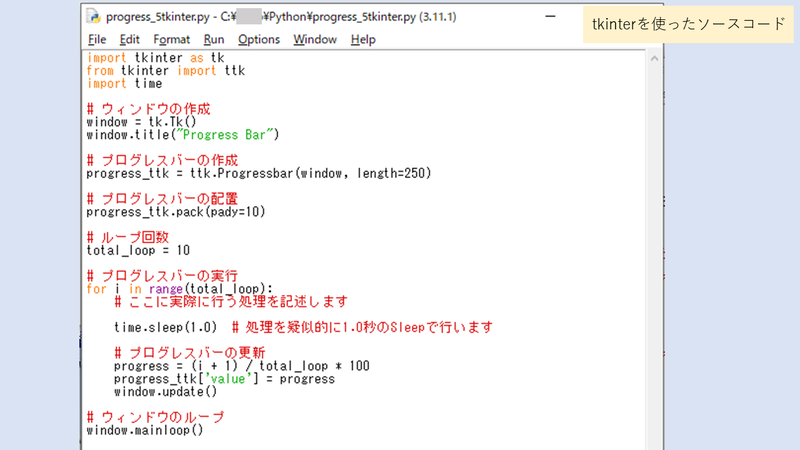Open the Help menu
The height and width of the screenshot is (450, 800).
[363, 39]
